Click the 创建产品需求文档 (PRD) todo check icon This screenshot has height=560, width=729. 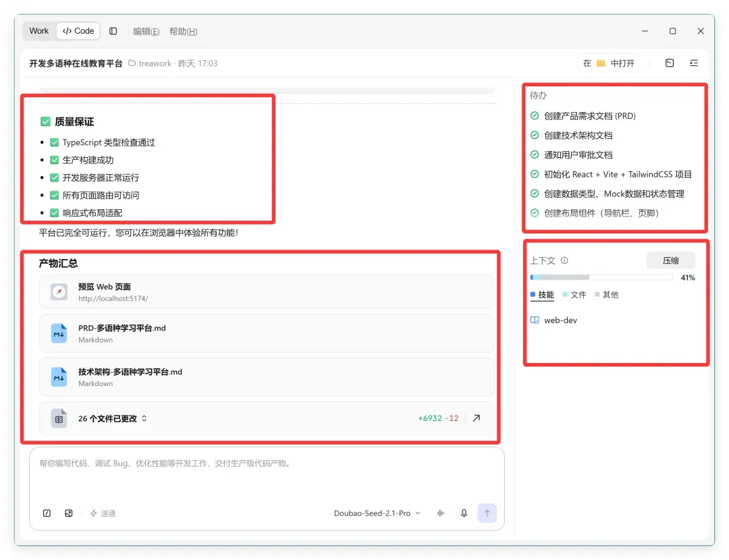click(535, 116)
